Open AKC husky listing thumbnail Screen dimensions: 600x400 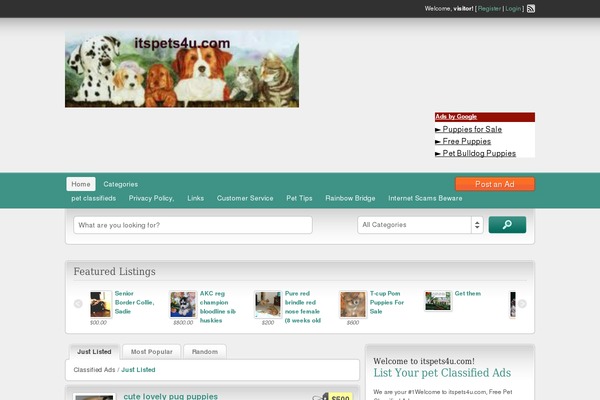(x=183, y=304)
